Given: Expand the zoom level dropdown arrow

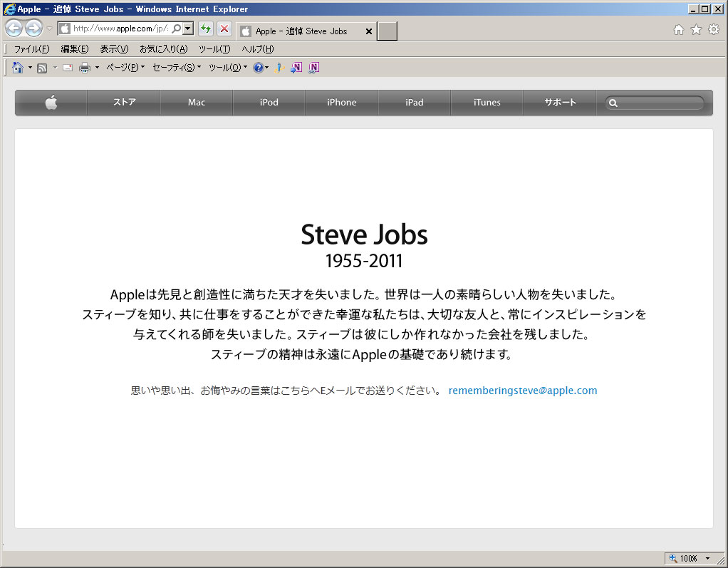Looking at the screenshot, I should pos(707,558).
